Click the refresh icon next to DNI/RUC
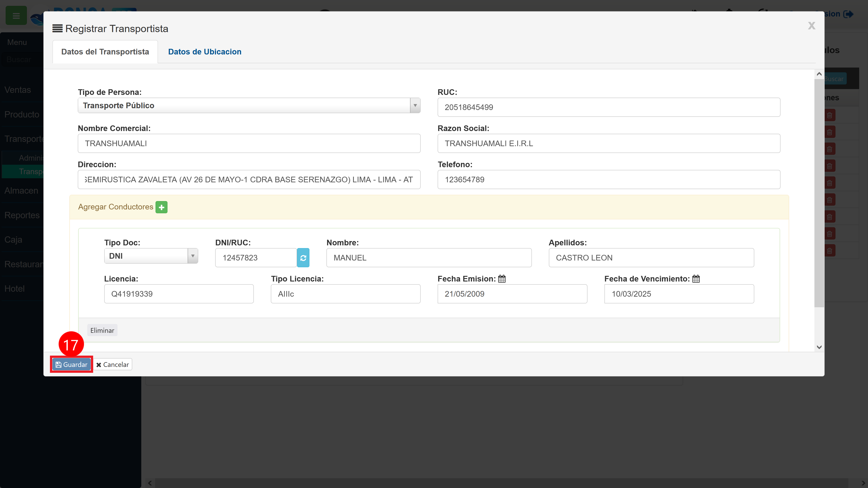 [303, 258]
